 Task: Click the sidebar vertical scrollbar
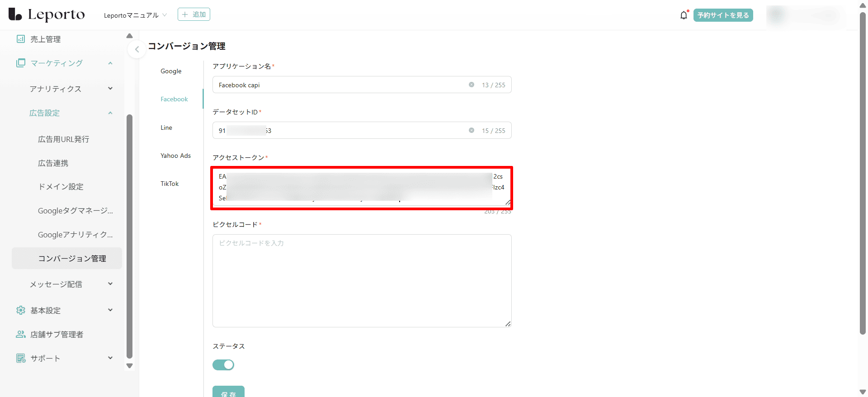click(130, 235)
